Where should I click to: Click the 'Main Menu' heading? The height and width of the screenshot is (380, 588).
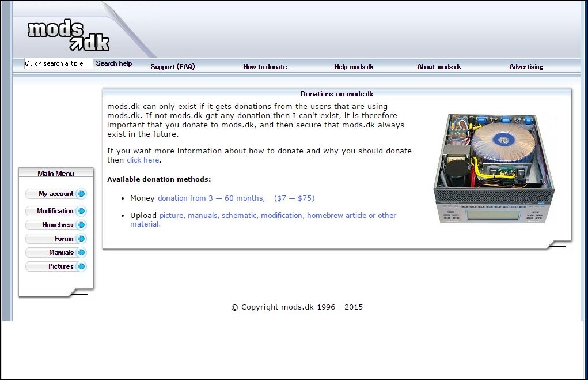[56, 174]
